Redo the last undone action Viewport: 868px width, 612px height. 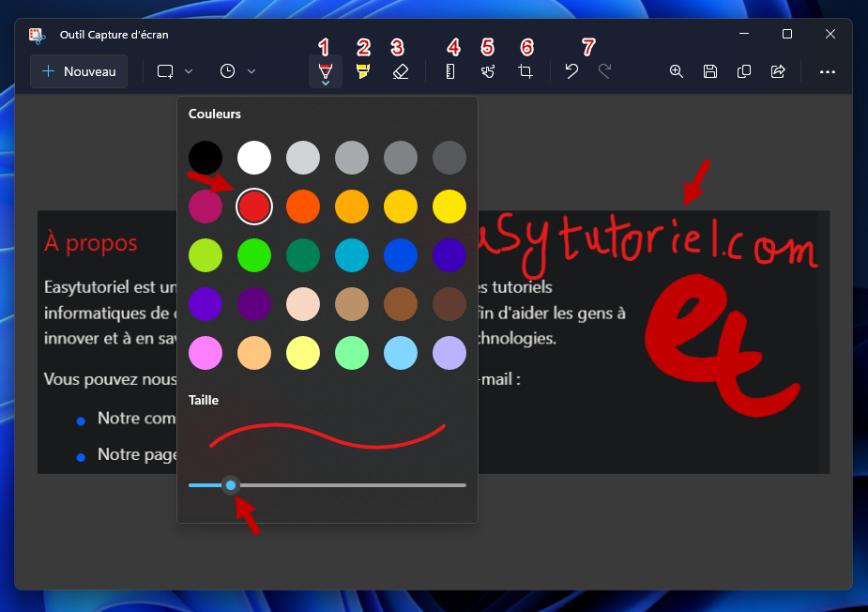604,71
